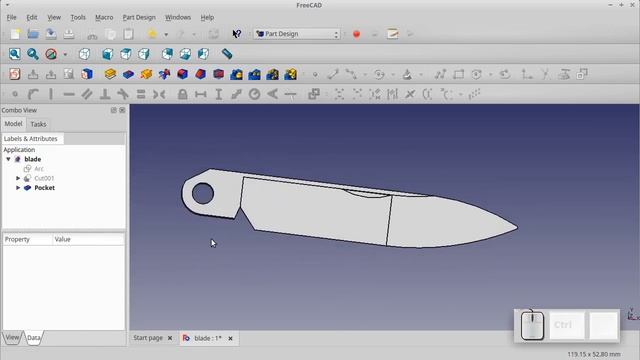Viewport: 640px width, 360px height.
Task: Set the left view cube icon
Action: (203, 54)
